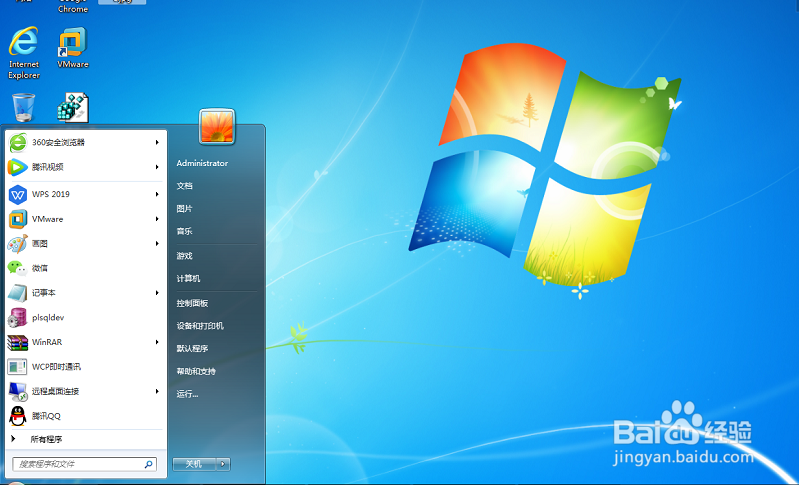Expand WPS 2019 jump list arrow
This screenshot has height=485, width=799.
(157, 194)
